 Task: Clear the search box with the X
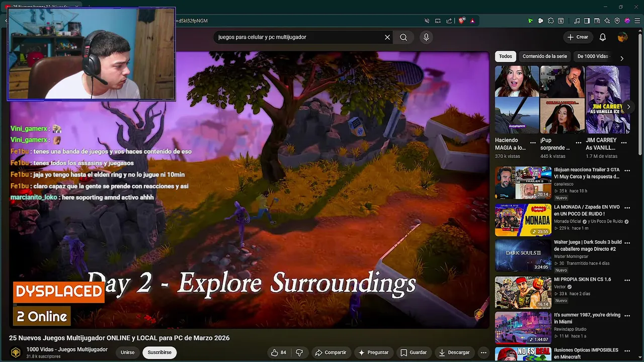[x=387, y=37]
